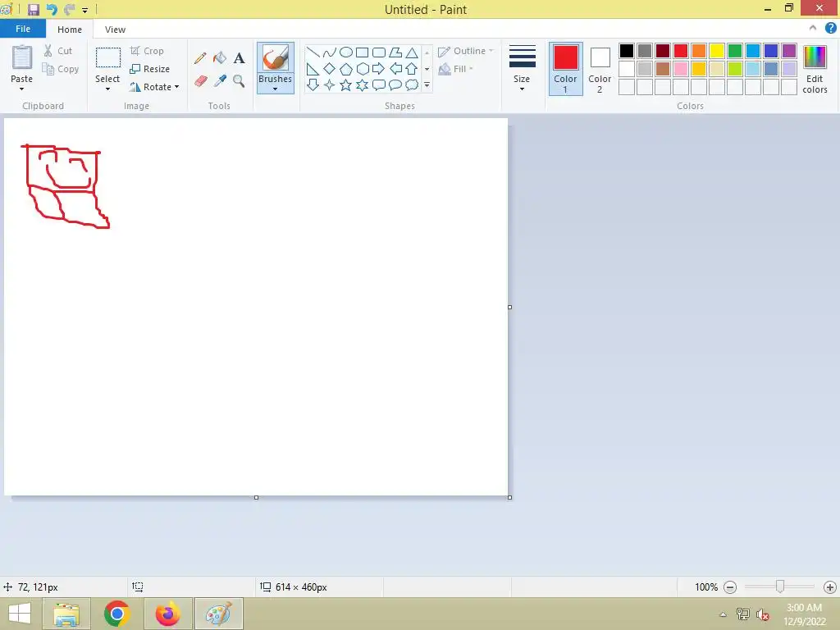Click the Save icon in quick access toolbar
This screenshot has height=630, width=840.
click(33, 10)
